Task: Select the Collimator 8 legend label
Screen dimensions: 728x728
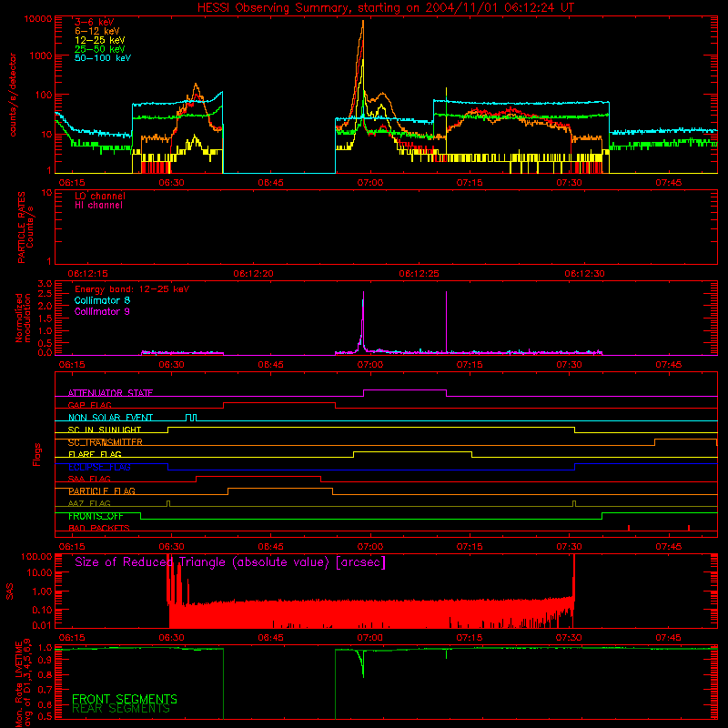Action: click(102, 300)
